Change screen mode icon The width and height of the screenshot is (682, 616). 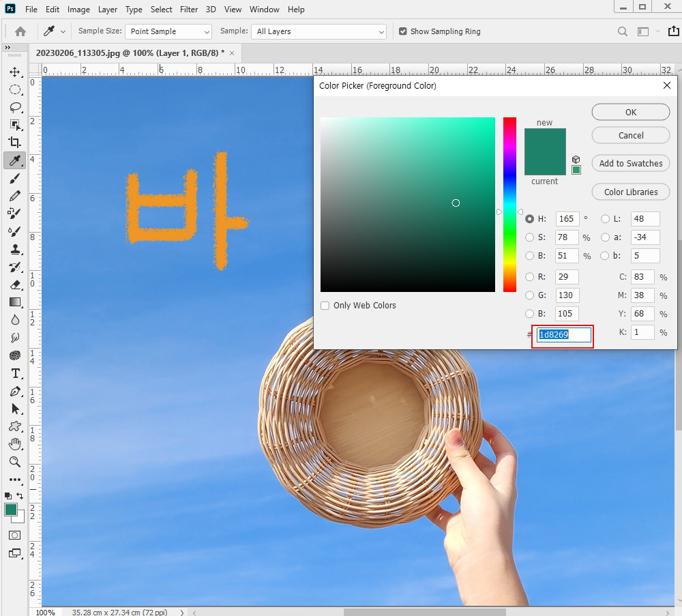[15, 553]
